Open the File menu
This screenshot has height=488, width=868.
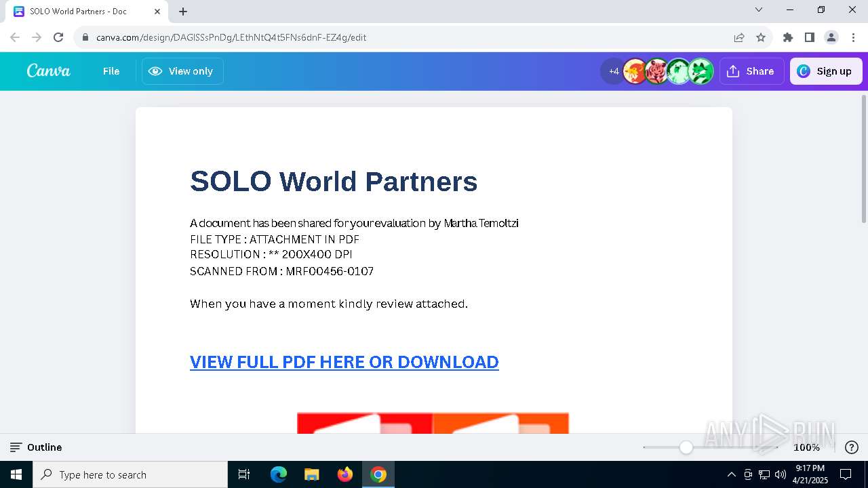point(111,71)
